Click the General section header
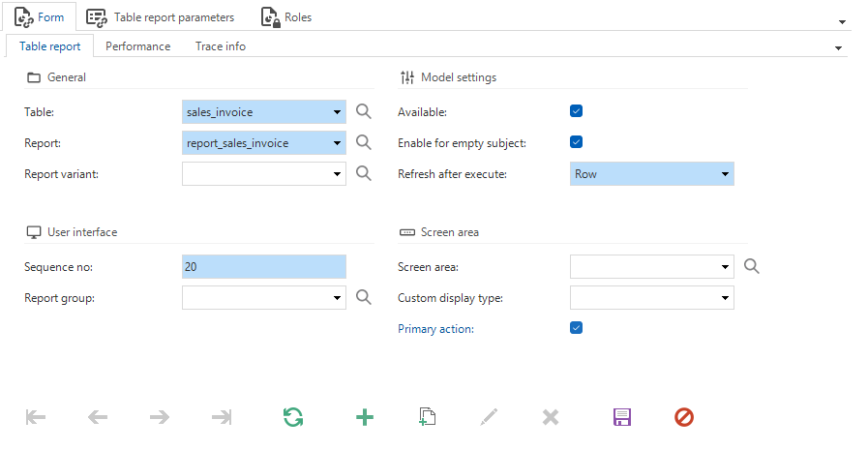This screenshot has width=868, height=450. (56, 77)
